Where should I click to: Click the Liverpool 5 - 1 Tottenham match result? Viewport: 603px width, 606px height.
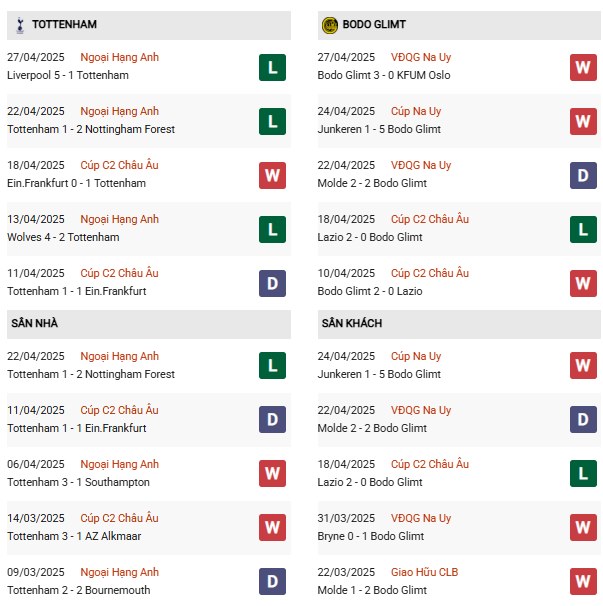pyautogui.click(x=65, y=75)
